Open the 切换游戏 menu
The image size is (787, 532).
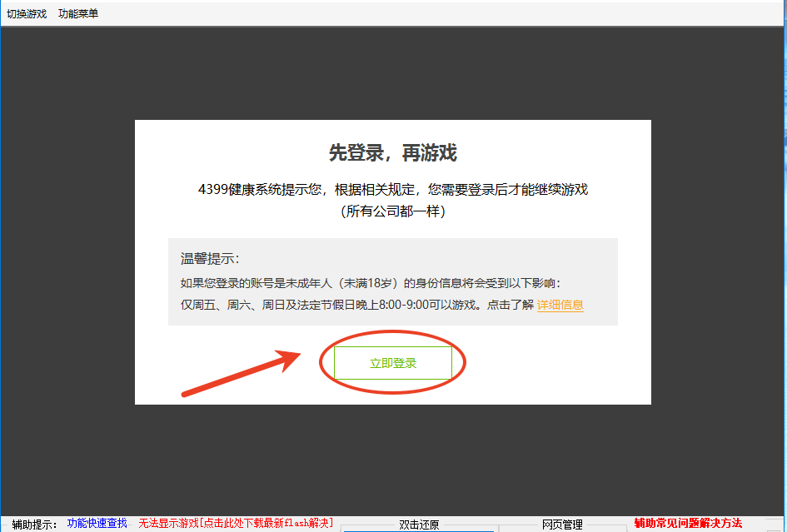25,12
